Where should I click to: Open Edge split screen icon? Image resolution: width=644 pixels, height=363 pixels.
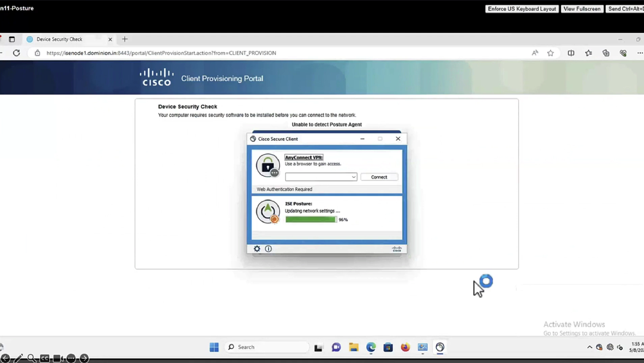pyautogui.click(x=571, y=53)
